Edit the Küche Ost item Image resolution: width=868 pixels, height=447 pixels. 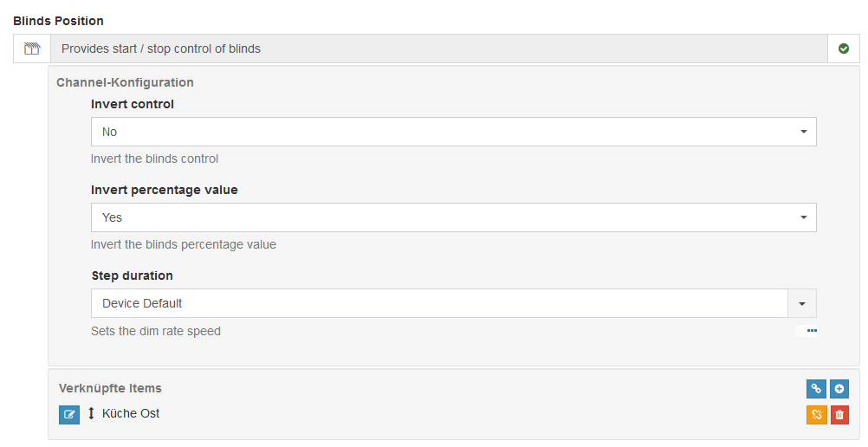69,415
